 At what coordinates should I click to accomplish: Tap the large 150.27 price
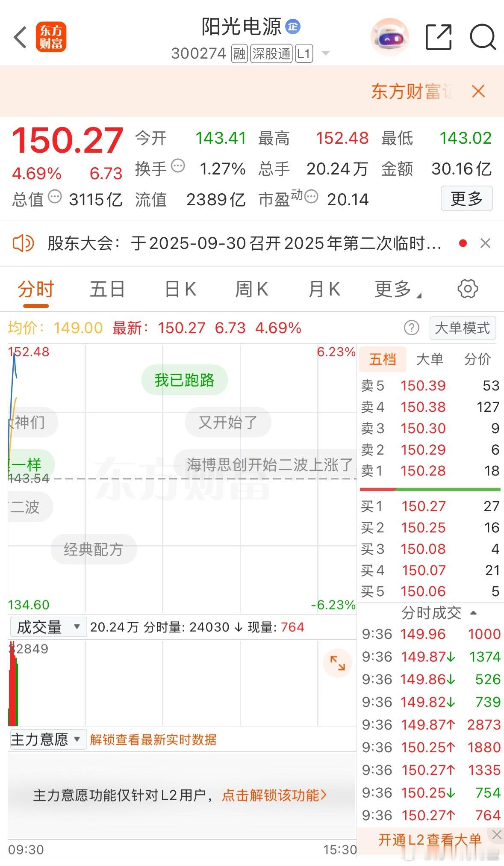click(68, 140)
